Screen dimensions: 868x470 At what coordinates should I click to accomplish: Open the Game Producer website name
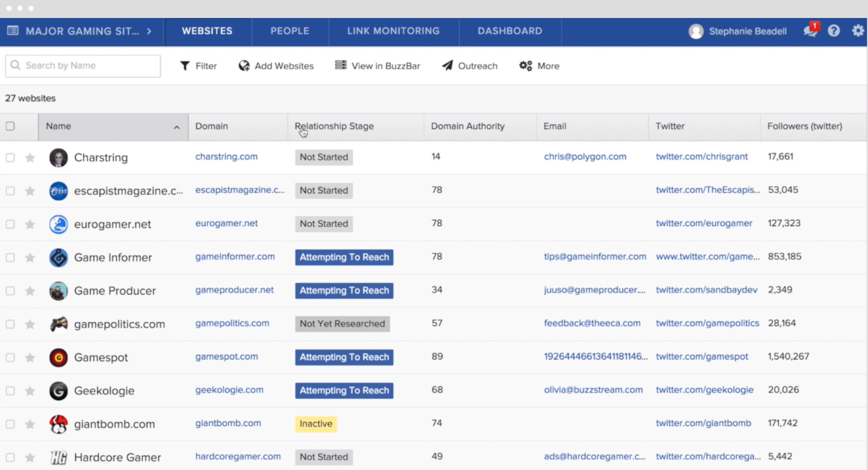point(115,291)
